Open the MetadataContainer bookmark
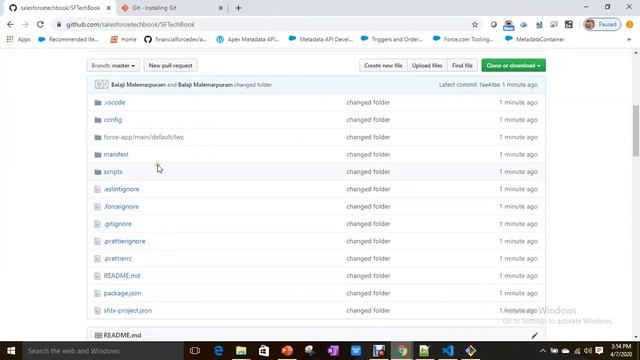Screen dimensions: 640x360 click(535, 39)
